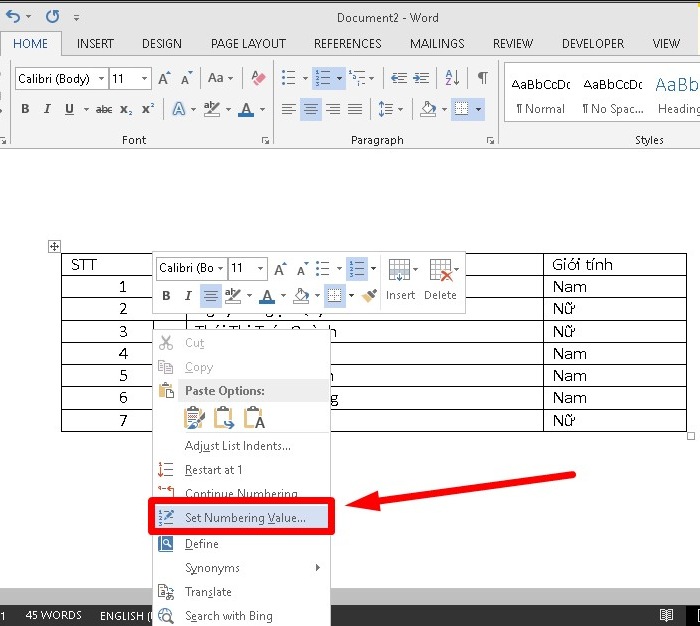Click the Multilevel List icon in ribbon
Image resolution: width=700 pixels, height=626 pixels.
coord(357,78)
